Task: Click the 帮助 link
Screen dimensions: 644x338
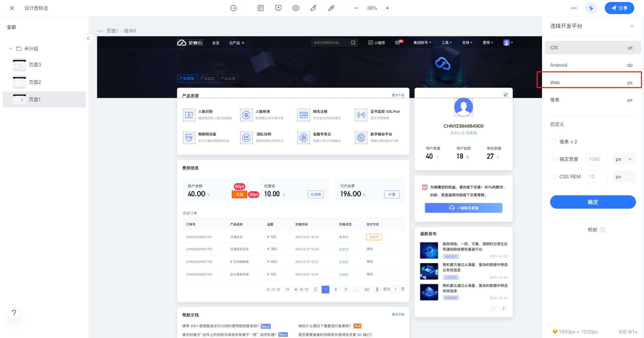Action: coord(592,230)
